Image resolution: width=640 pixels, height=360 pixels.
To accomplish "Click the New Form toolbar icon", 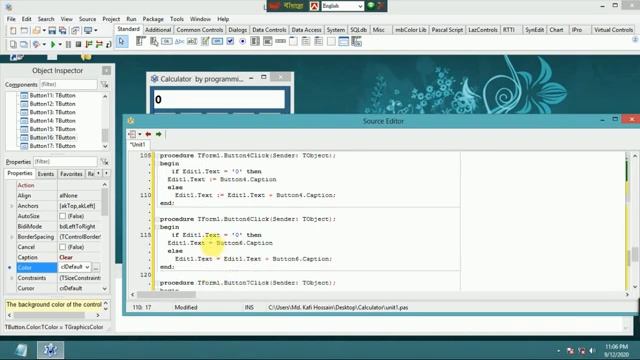I will [x=24, y=31].
